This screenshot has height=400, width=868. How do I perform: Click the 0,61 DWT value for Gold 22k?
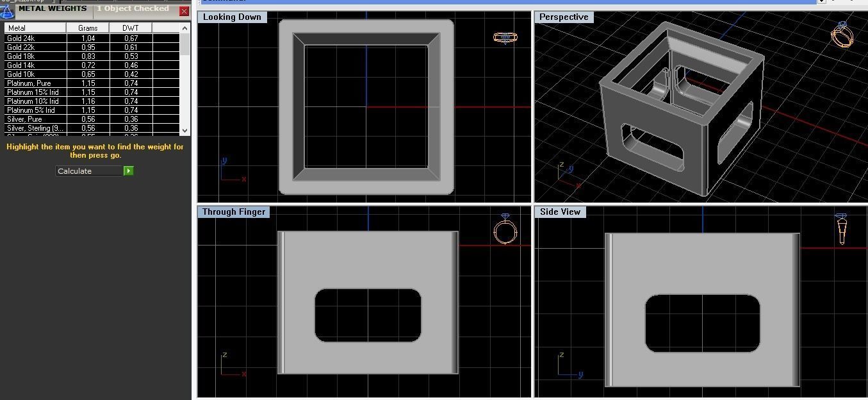click(131, 47)
